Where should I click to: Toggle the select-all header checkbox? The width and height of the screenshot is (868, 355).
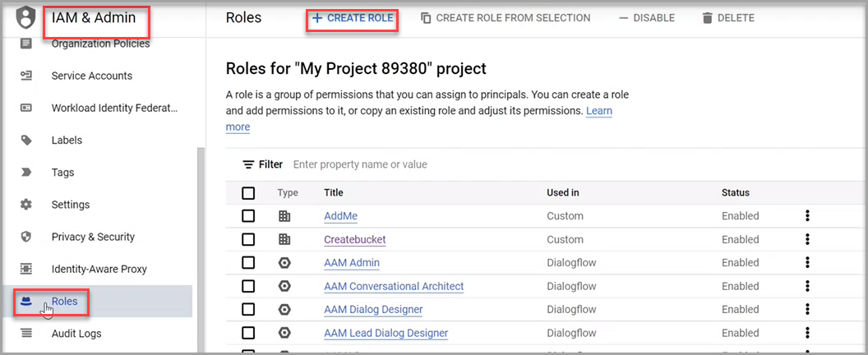click(248, 193)
